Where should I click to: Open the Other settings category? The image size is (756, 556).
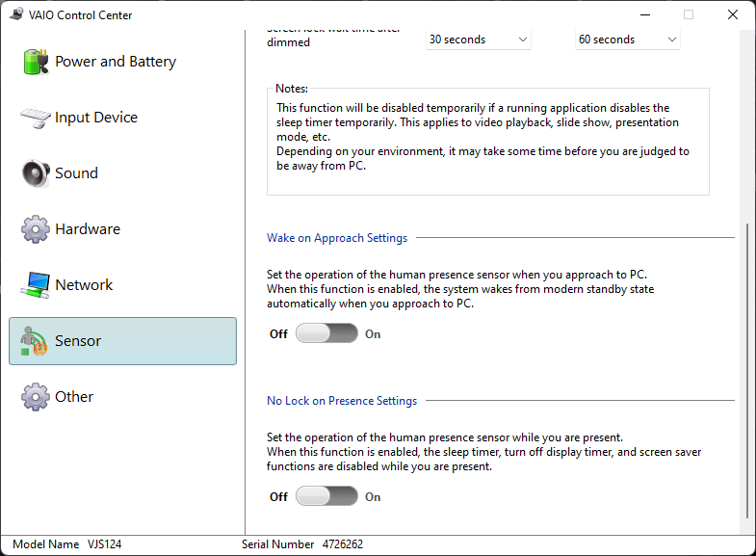pos(74,397)
